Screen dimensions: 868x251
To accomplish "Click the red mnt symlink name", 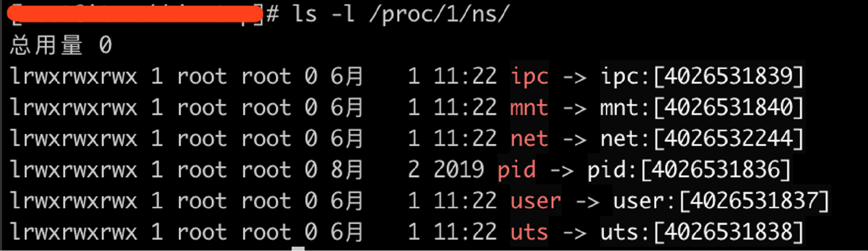I will pos(529,108).
